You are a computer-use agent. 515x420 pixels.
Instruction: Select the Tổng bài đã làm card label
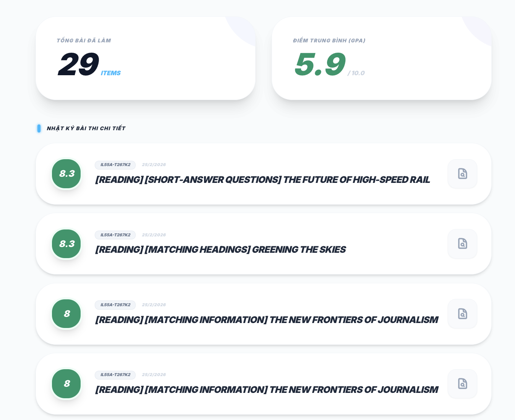[84, 40]
